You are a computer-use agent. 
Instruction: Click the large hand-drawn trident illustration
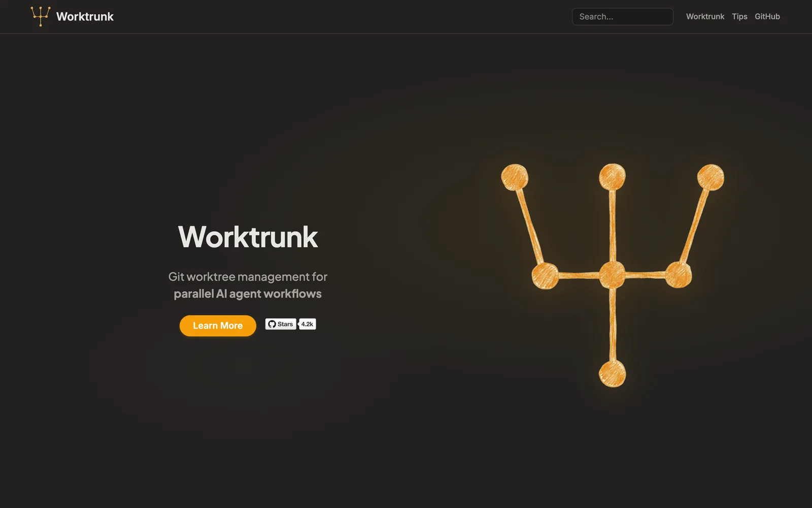613,275
